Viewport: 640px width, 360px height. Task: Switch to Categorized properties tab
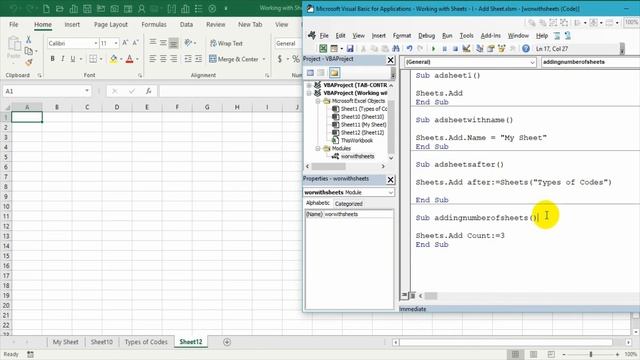349,204
